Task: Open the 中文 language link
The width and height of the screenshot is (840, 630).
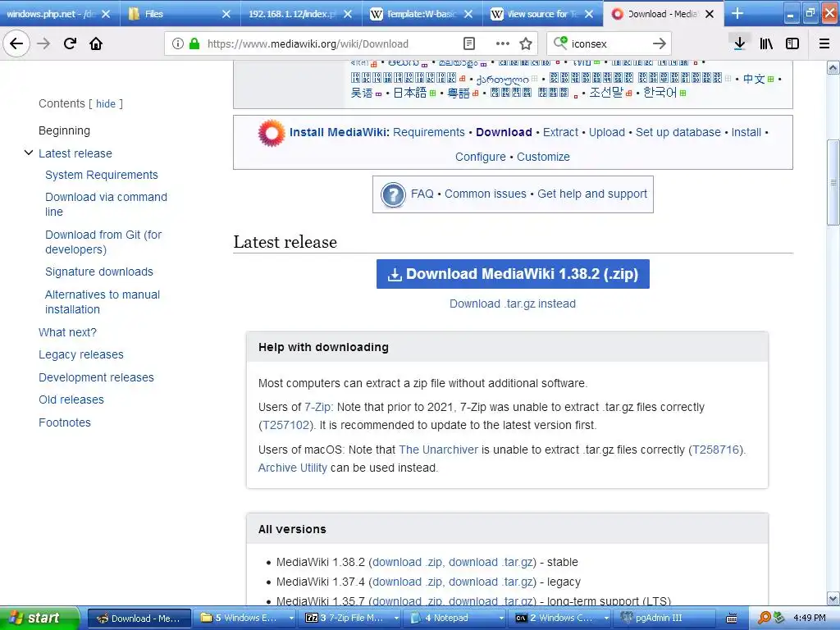Action: pos(754,80)
